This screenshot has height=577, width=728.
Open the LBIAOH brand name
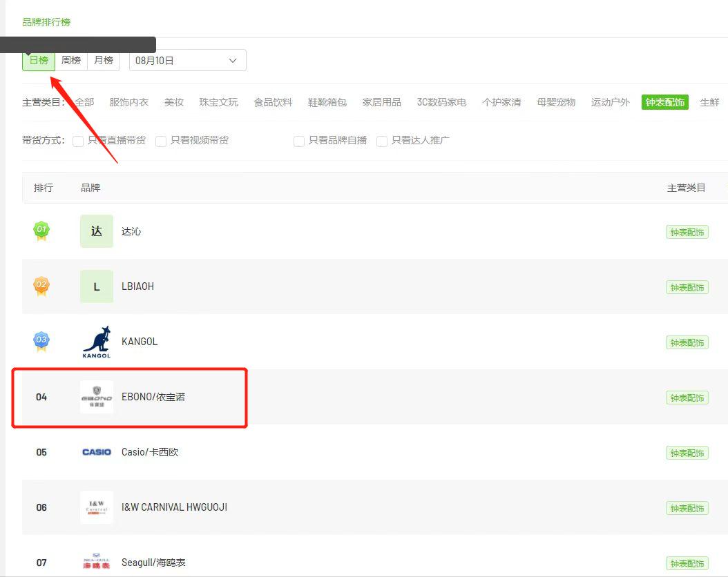(137, 286)
